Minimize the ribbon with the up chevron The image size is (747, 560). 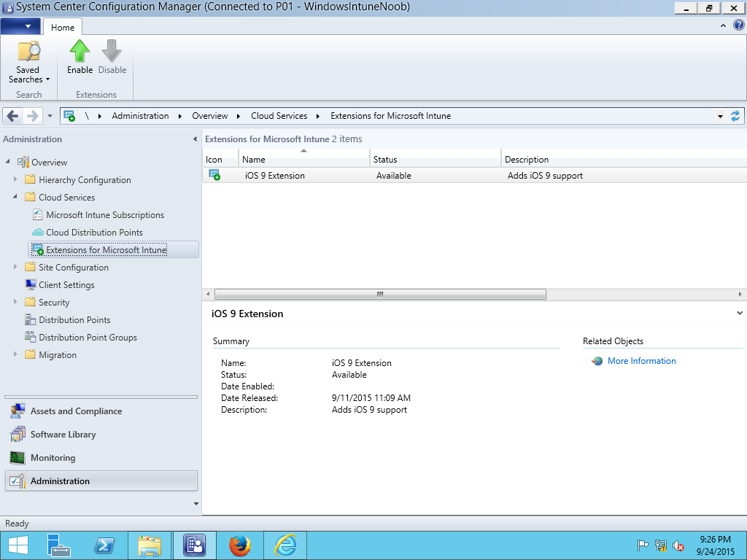[x=723, y=26]
